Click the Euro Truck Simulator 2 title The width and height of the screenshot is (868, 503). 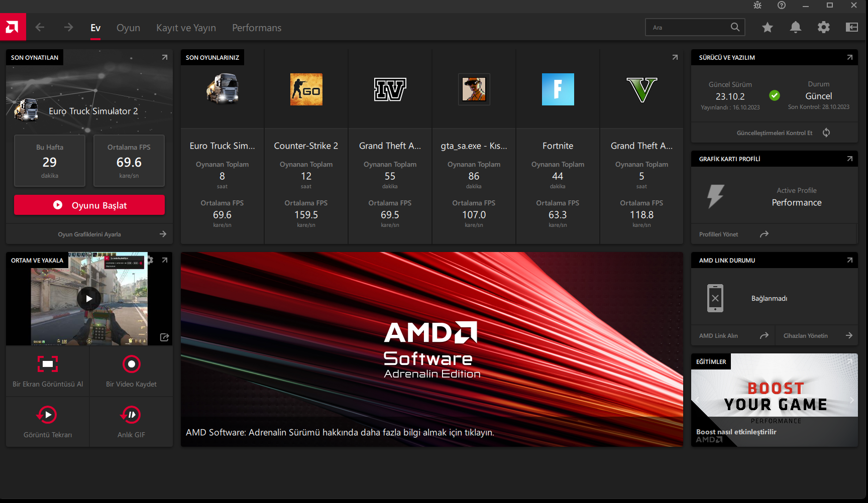click(x=93, y=111)
